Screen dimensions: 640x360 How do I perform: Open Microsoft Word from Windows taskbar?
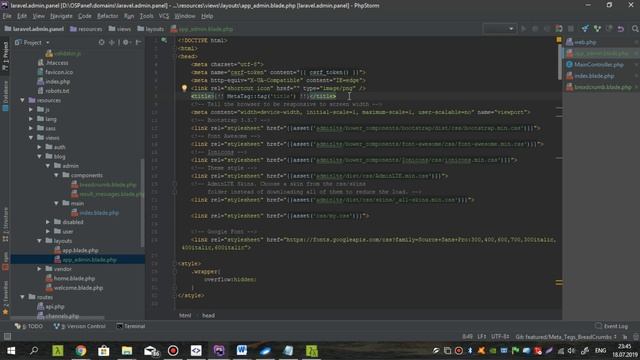coord(242,351)
